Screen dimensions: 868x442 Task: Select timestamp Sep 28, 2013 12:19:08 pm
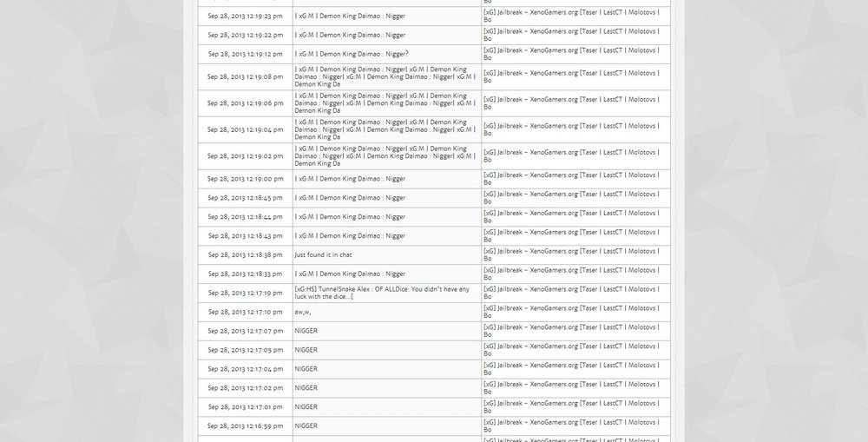(246, 77)
